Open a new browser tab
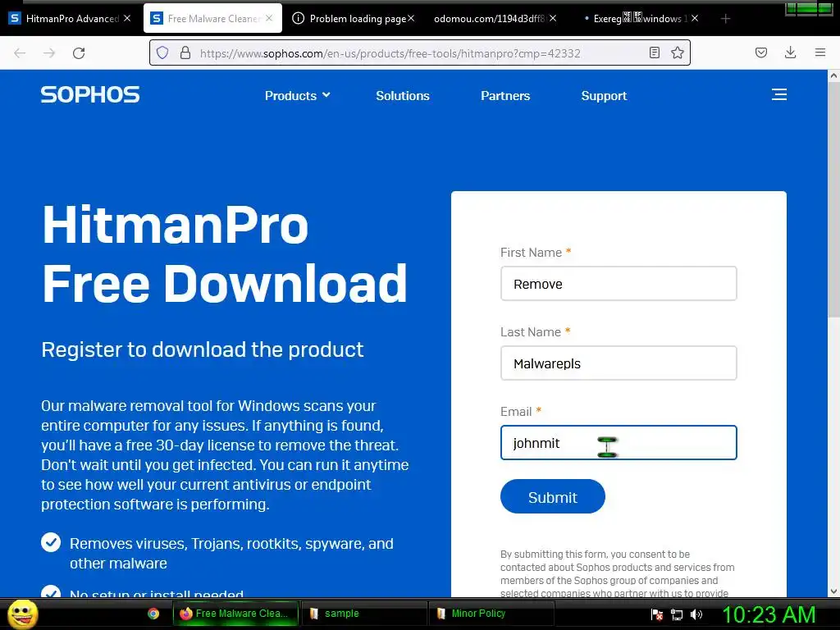The width and height of the screenshot is (840, 630). pyautogui.click(x=725, y=19)
